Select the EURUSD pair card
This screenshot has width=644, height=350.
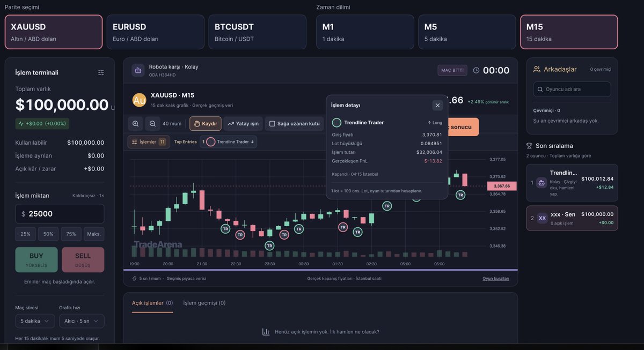pos(156,32)
